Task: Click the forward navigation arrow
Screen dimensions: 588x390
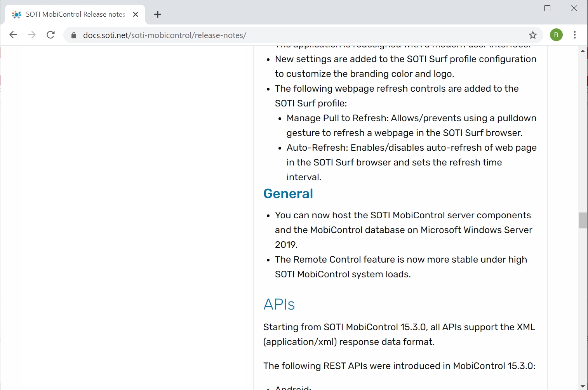Action: pos(32,35)
